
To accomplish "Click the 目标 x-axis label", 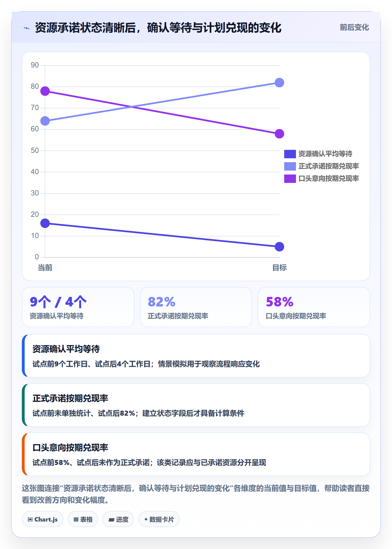I will pos(279,268).
